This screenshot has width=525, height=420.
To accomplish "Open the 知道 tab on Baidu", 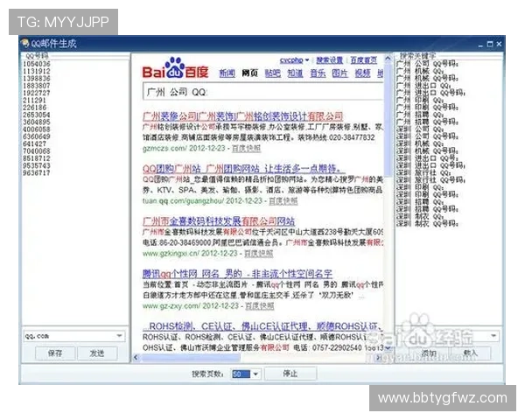I will (x=295, y=73).
